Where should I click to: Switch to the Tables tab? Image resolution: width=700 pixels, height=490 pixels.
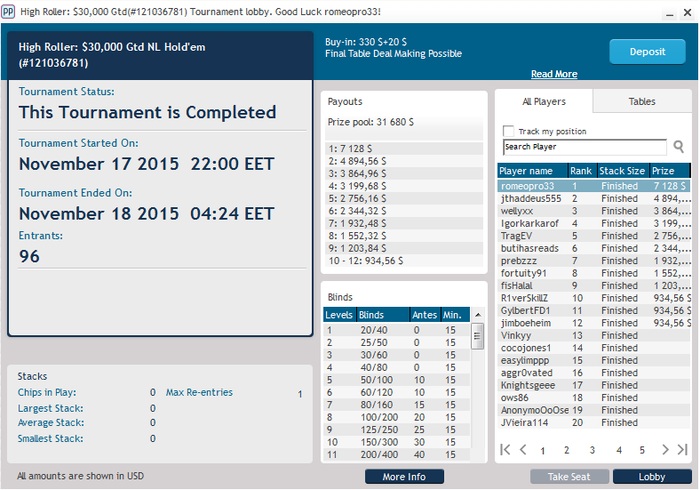[x=642, y=101]
